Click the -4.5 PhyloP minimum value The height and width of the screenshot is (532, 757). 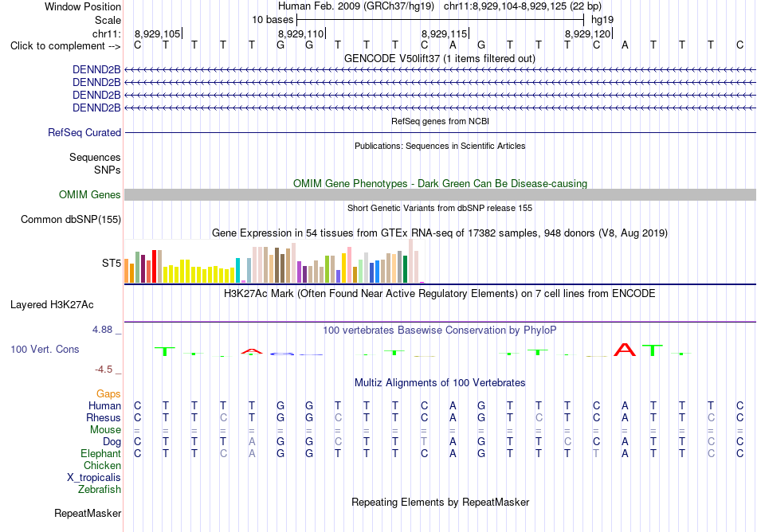(104, 370)
